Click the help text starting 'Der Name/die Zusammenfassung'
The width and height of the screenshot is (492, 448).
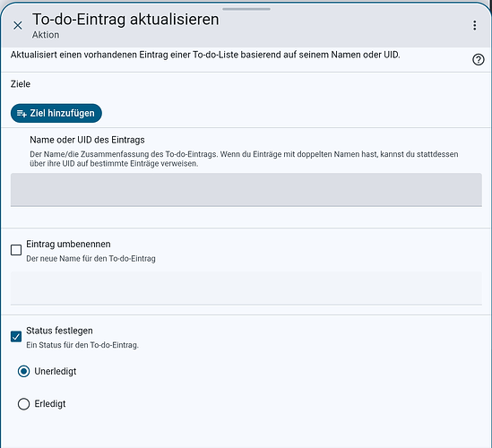tap(244, 159)
